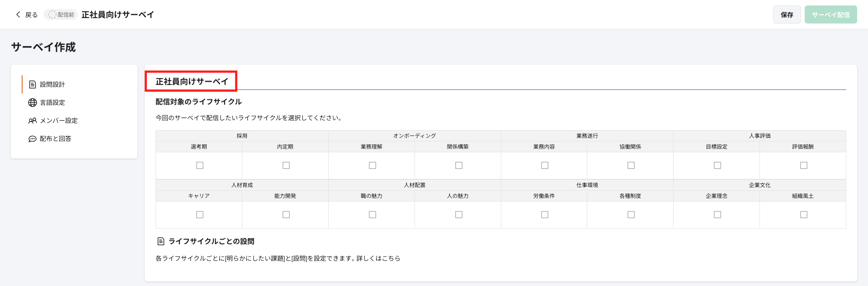Click the ライフサイクルごとの設問 document icon
The image size is (868, 286).
coord(160,241)
